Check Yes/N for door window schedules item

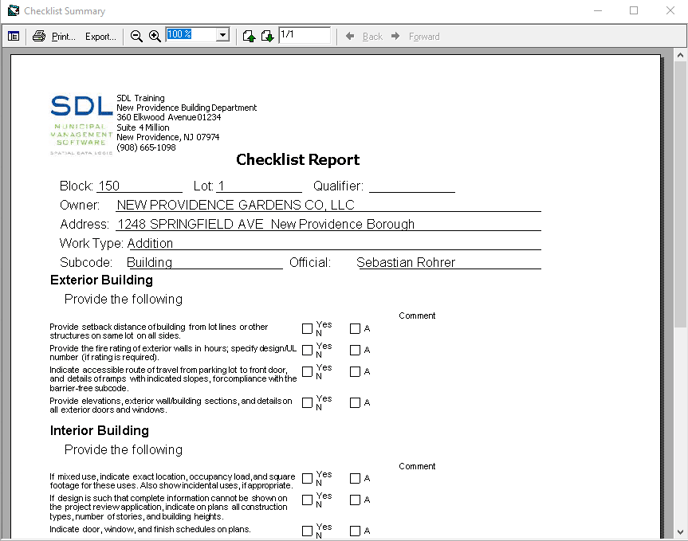pyautogui.click(x=307, y=531)
